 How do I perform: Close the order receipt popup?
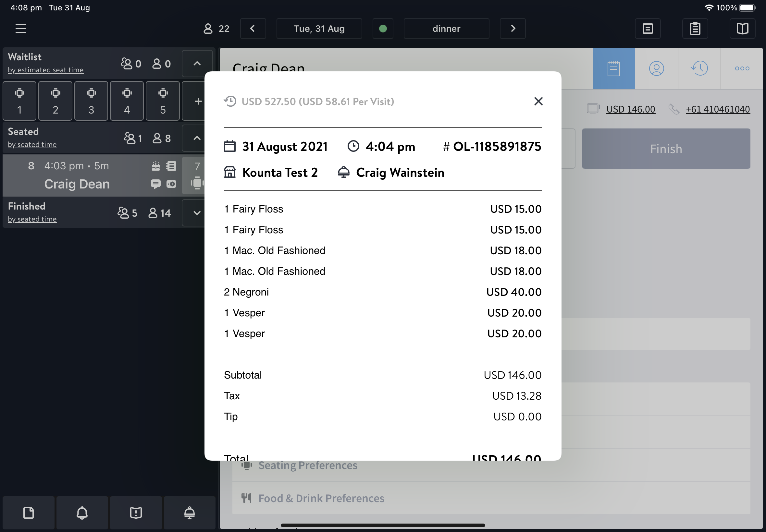[x=538, y=101]
